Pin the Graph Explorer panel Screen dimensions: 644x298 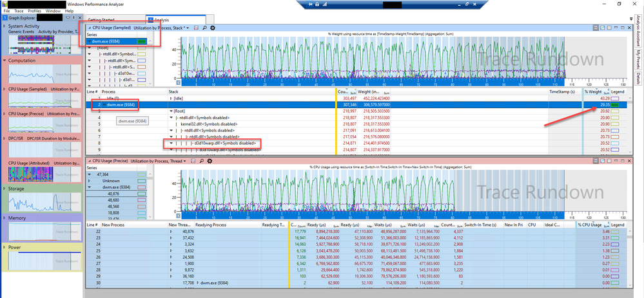pyautogui.click(x=73, y=18)
